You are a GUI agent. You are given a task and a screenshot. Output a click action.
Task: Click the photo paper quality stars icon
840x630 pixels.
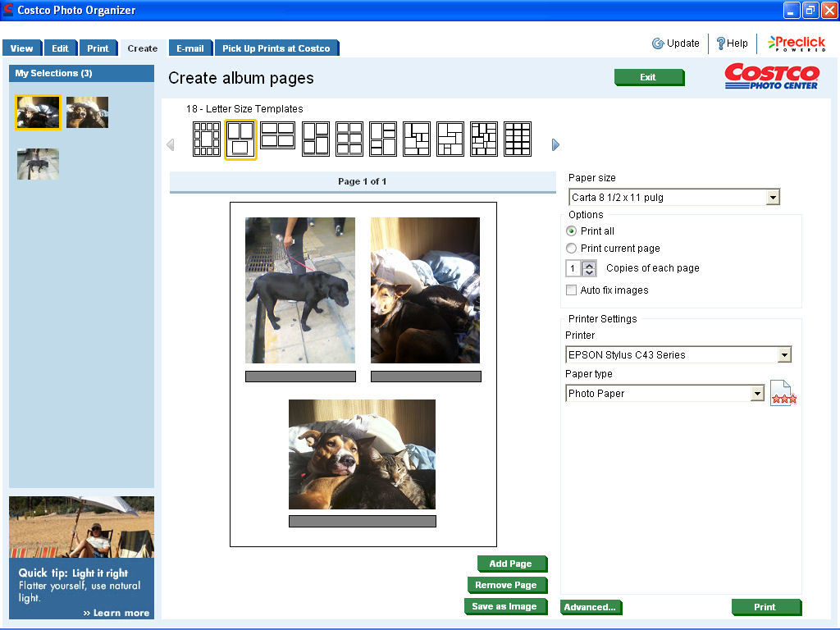pyautogui.click(x=782, y=393)
